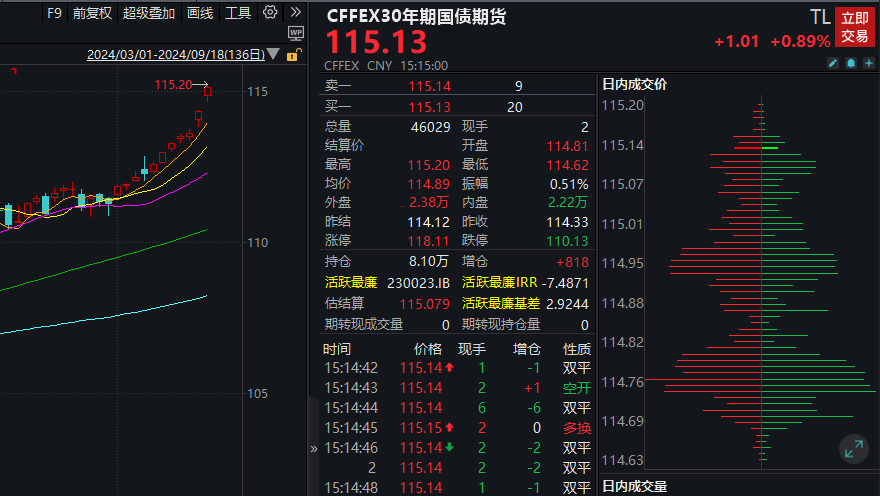This screenshot has height=496, width=880.
Task: Click the CFFEX30年期国债期货 title
Action: point(416,16)
